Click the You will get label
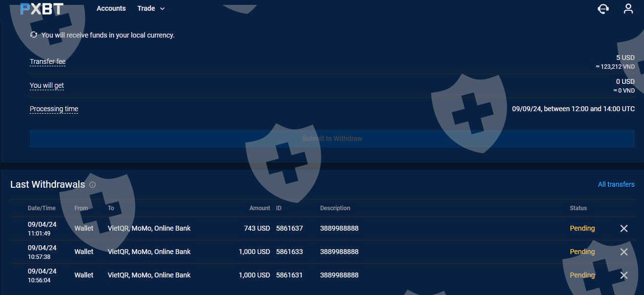Screen dimensions: 644x295 (47, 85)
